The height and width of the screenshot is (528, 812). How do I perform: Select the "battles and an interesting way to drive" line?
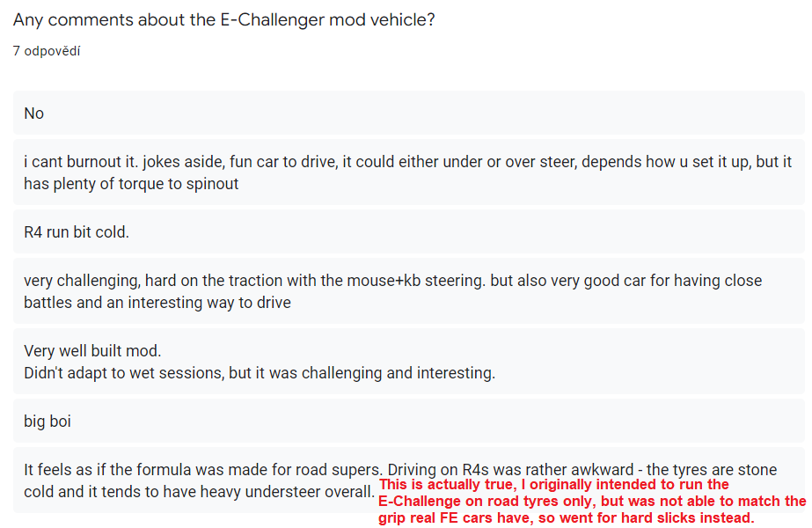[157, 303]
